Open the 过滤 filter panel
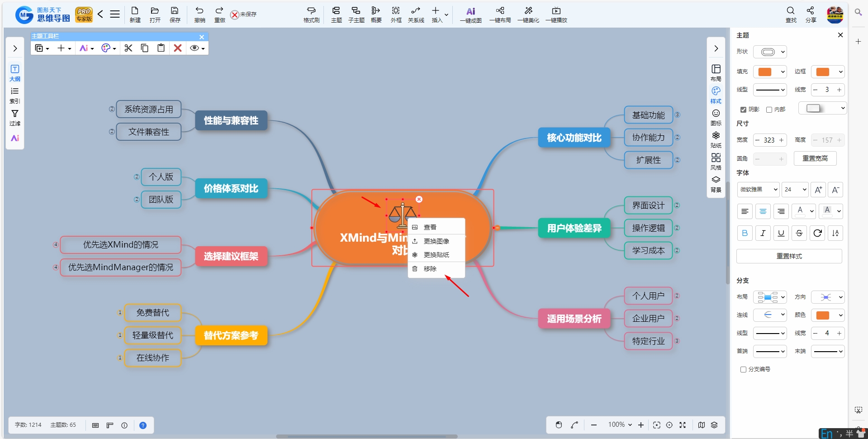This screenshot has width=868, height=439. pyautogui.click(x=15, y=117)
